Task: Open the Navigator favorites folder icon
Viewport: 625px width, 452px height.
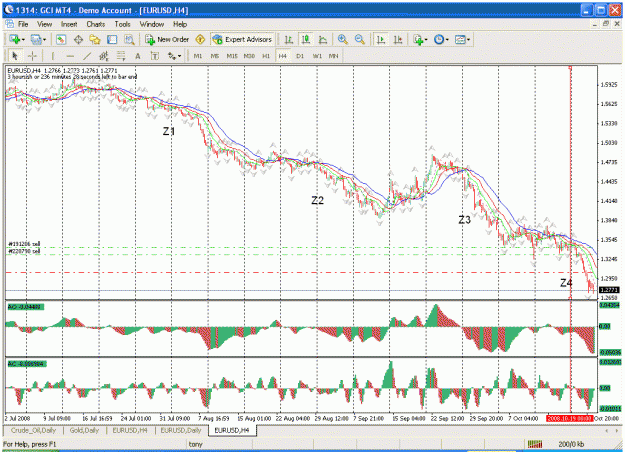Action: coord(95,39)
